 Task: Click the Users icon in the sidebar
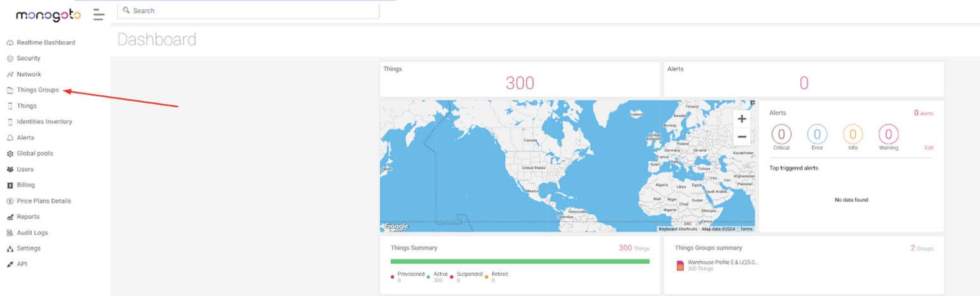click(10, 170)
